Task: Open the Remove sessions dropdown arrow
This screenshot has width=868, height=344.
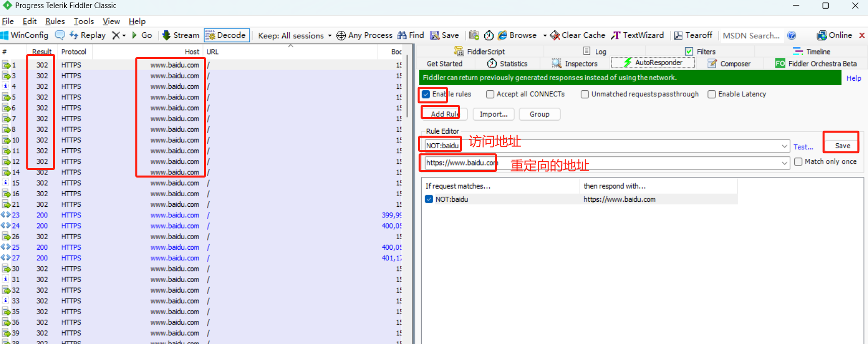Action: [124, 36]
